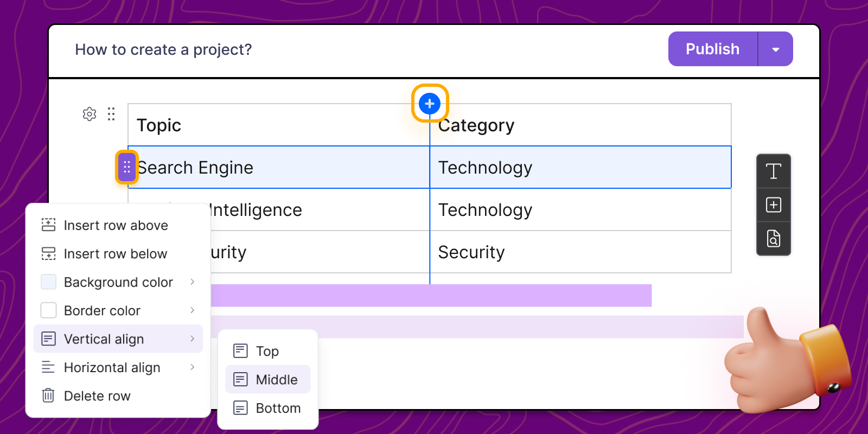Select the Text tool in right toolbar
Screen dimensions: 868x434
tap(774, 171)
